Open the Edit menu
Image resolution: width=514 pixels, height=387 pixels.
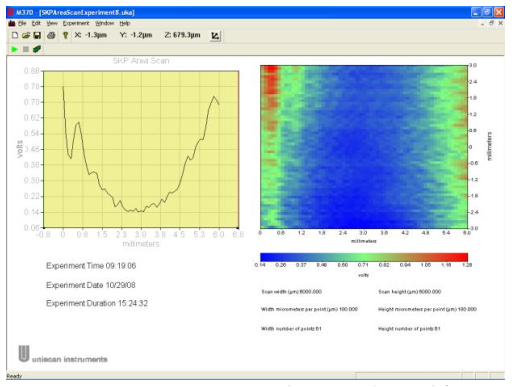pyautogui.click(x=36, y=23)
